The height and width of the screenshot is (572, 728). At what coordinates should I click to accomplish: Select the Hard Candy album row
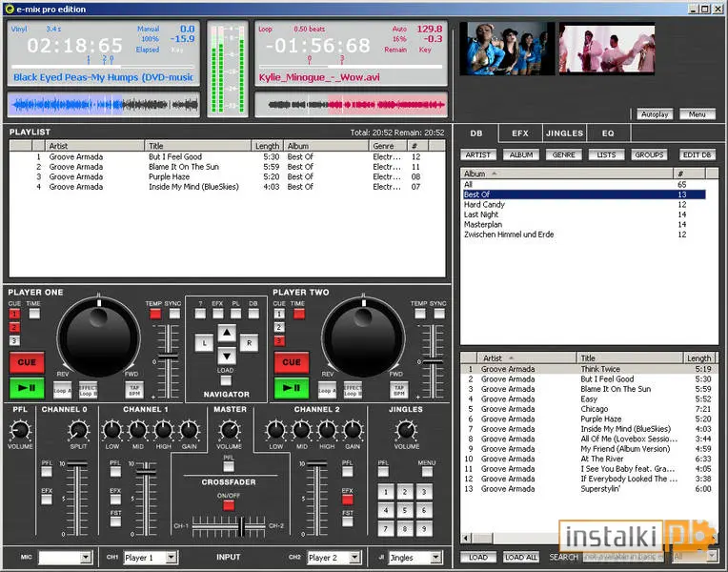[x=584, y=204]
